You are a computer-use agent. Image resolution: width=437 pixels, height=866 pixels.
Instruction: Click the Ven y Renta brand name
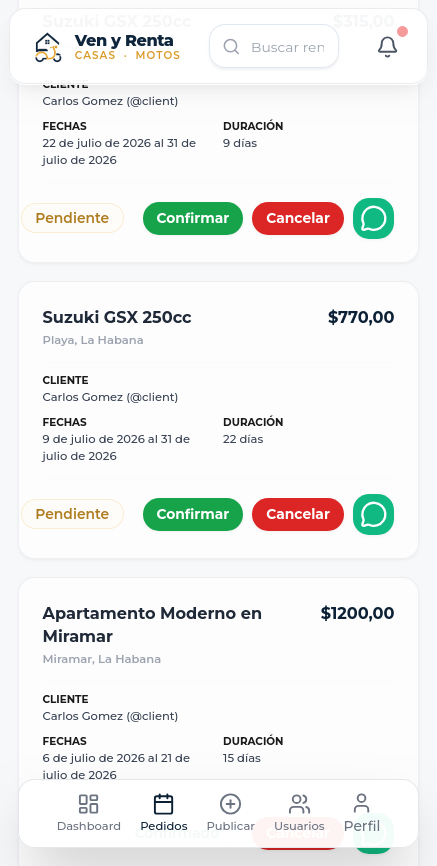[x=124, y=40]
